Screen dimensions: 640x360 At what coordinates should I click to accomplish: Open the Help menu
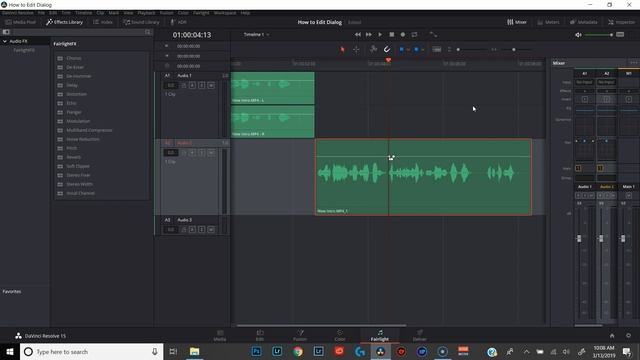pyautogui.click(x=245, y=13)
